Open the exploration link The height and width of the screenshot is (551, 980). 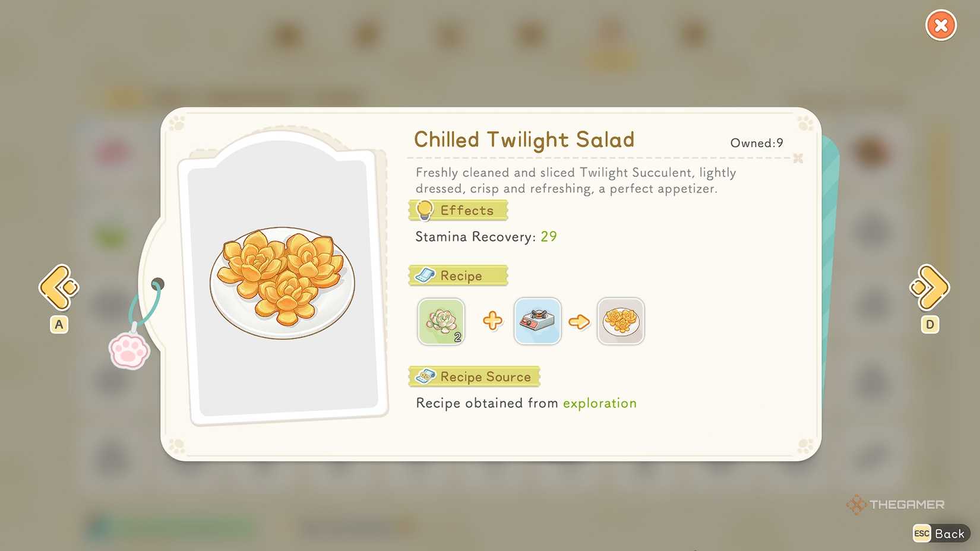(x=599, y=403)
